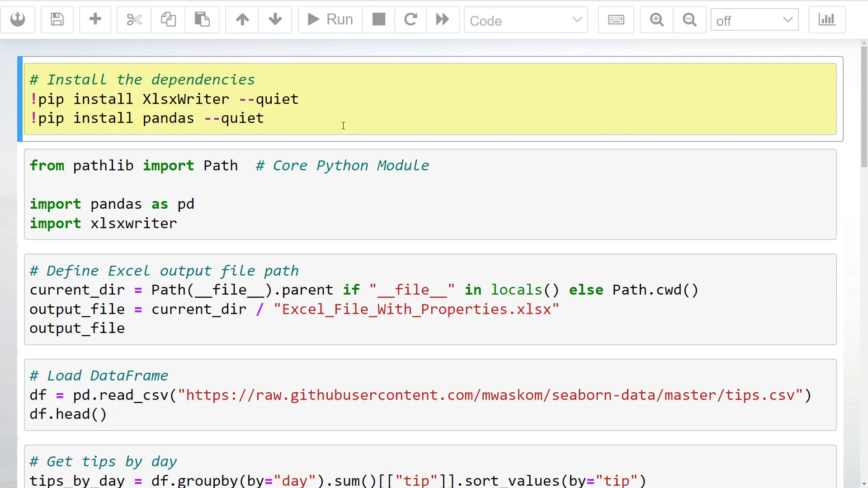Click the bar chart icon
The height and width of the screenshot is (488, 868).
click(x=827, y=19)
